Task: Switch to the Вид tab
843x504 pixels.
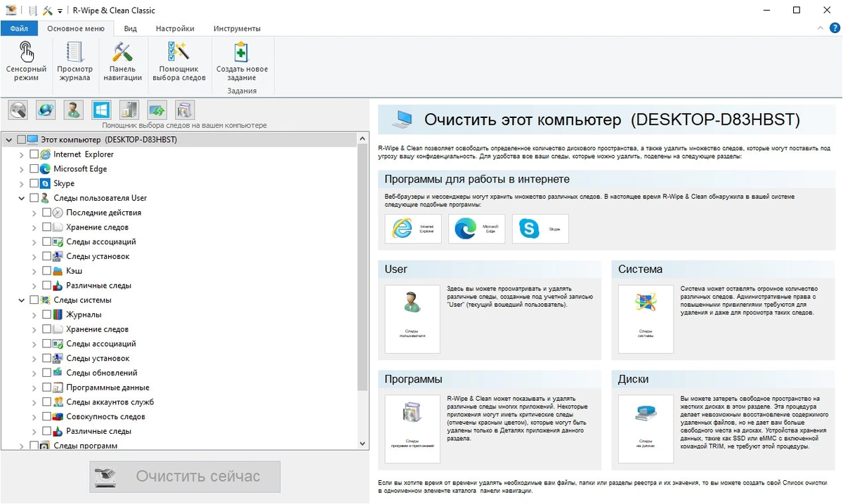Action: click(130, 29)
